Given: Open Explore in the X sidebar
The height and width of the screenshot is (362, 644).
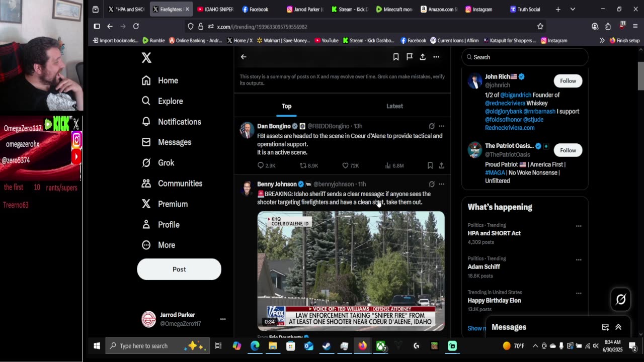Looking at the screenshot, I should coord(162,101).
